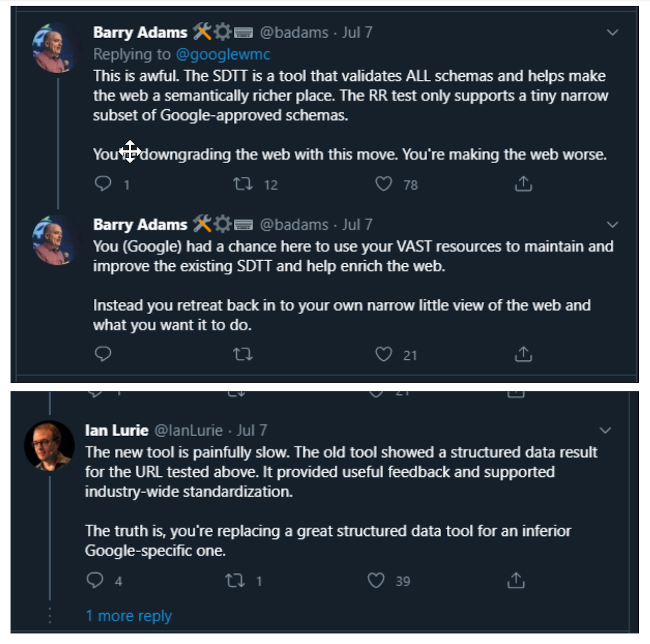Share the tweet beginning "This is awful"
The height and width of the screenshot is (644, 650).
523,184
